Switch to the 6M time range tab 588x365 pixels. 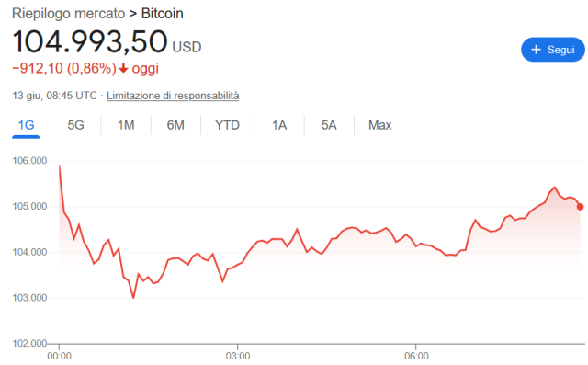click(175, 125)
